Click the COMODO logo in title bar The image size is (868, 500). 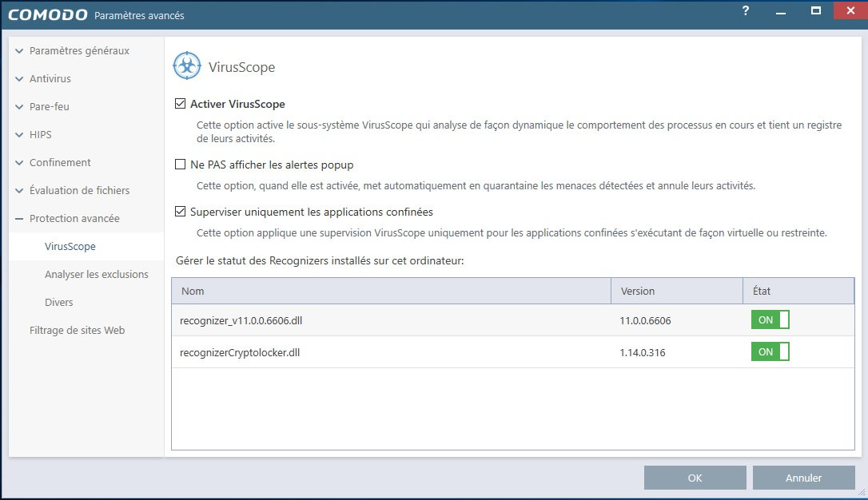[x=46, y=14]
